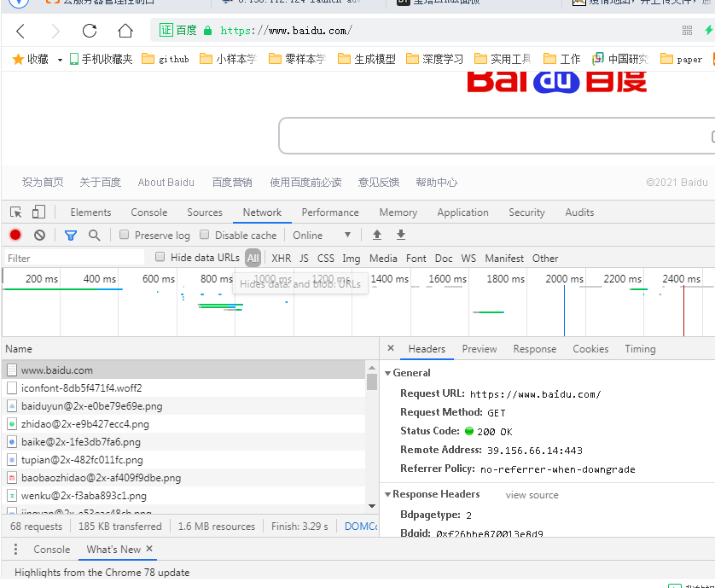Open the 帮助中心 footer link
715x588 pixels.
436,183
